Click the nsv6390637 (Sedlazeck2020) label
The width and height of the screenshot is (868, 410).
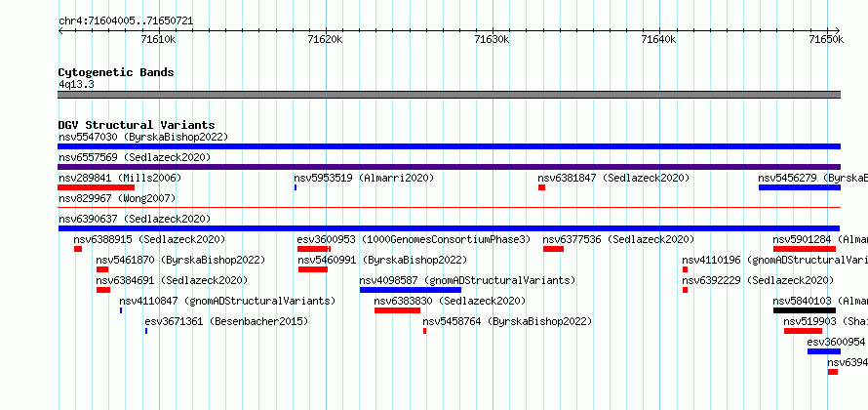point(135,219)
